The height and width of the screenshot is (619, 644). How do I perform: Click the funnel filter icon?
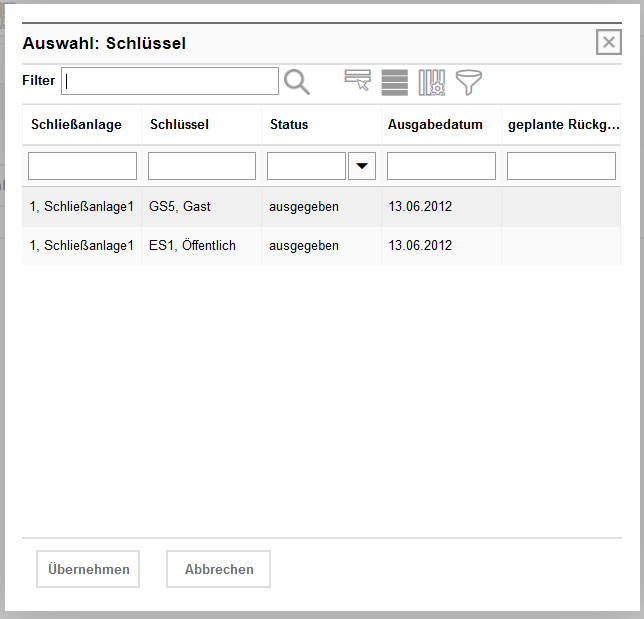469,83
